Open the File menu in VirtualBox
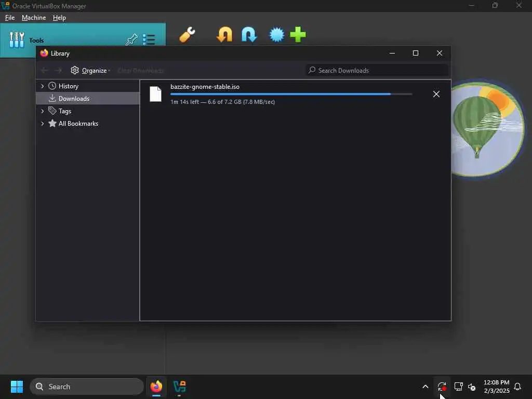532x399 pixels. click(x=10, y=18)
